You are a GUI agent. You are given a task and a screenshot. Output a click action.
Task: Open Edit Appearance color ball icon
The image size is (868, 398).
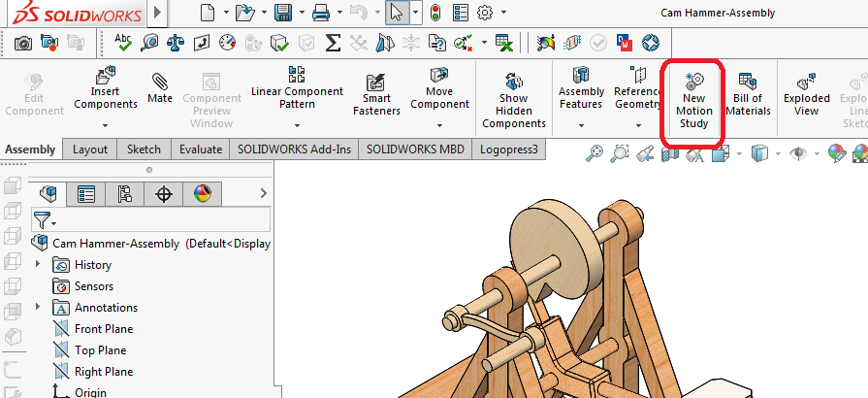click(x=836, y=153)
